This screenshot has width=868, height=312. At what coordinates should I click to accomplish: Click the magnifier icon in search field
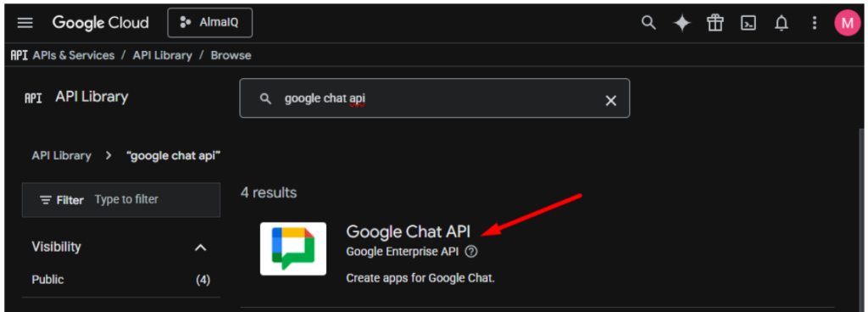(x=265, y=99)
